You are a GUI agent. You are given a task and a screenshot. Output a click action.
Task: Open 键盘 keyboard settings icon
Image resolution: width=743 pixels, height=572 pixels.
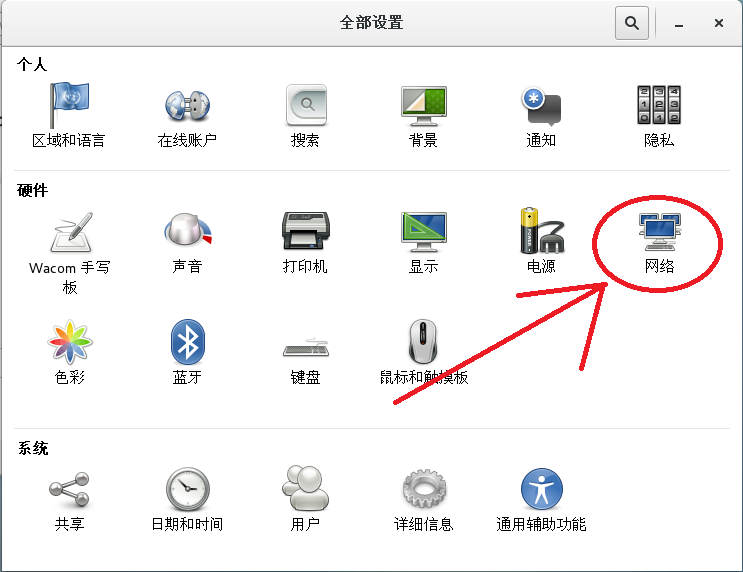click(x=306, y=347)
